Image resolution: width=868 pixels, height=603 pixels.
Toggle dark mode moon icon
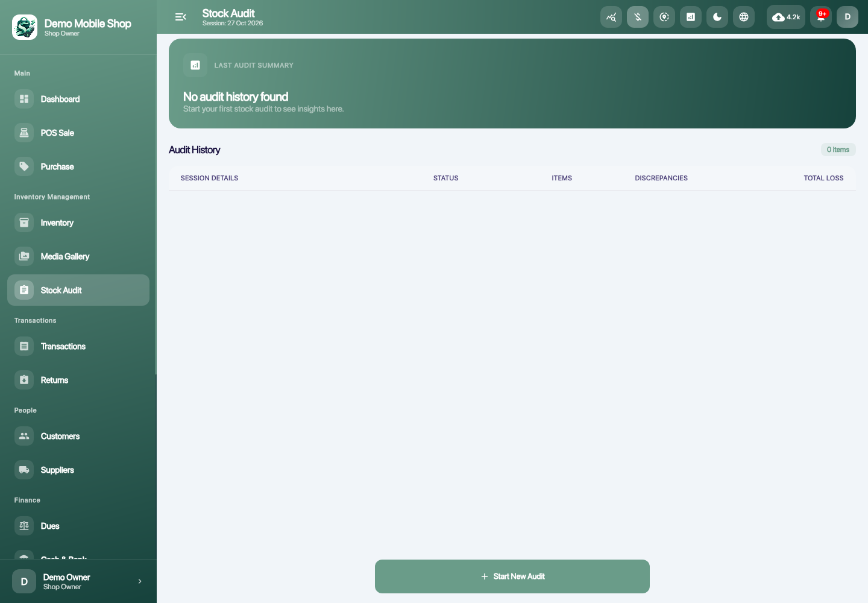tap(717, 17)
